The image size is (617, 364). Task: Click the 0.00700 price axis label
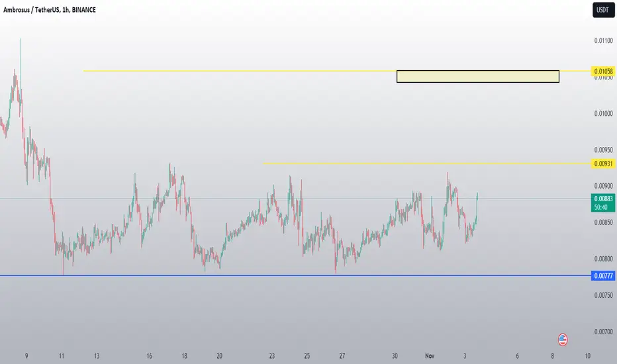(603, 332)
